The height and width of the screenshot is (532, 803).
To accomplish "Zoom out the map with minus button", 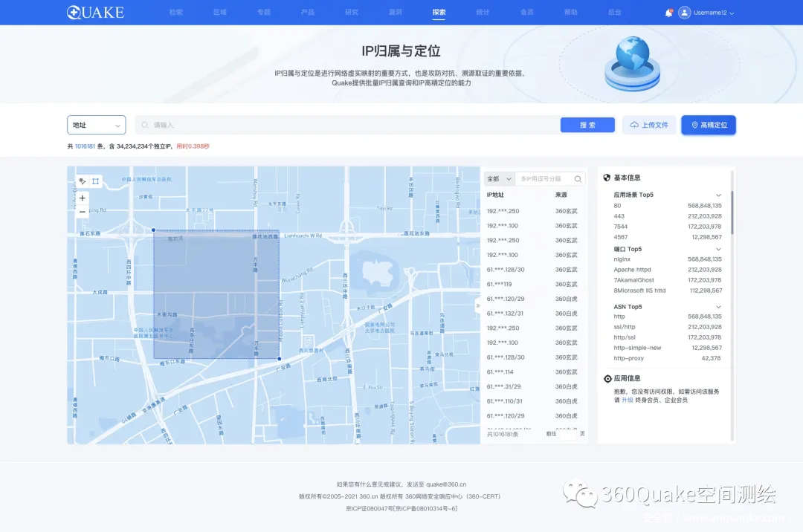I will [x=83, y=212].
